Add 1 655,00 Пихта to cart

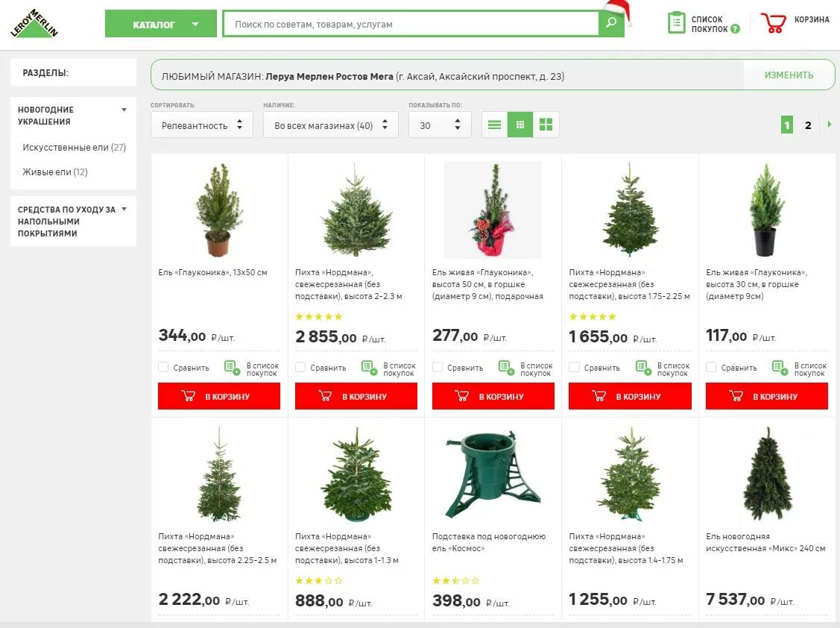click(630, 396)
